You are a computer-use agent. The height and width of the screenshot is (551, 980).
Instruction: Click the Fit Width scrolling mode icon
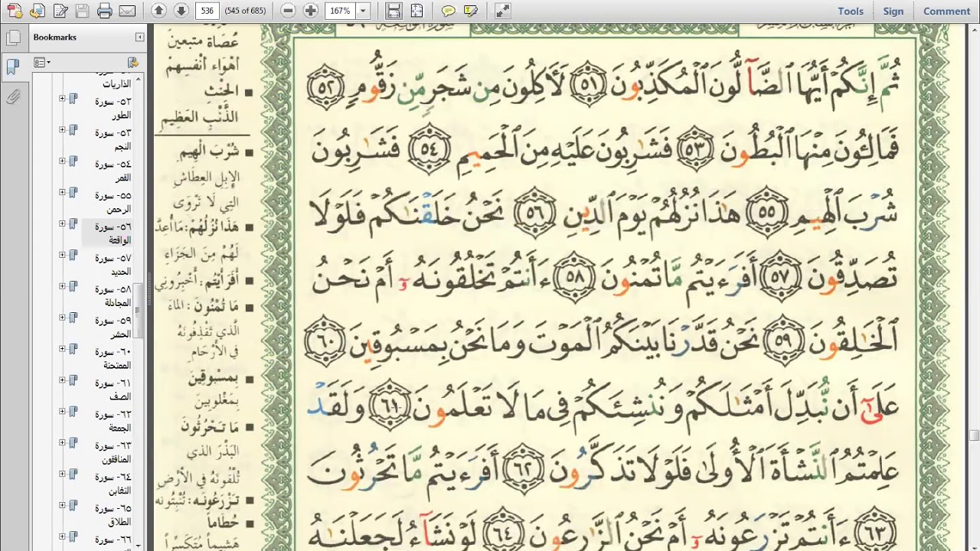coord(394,11)
